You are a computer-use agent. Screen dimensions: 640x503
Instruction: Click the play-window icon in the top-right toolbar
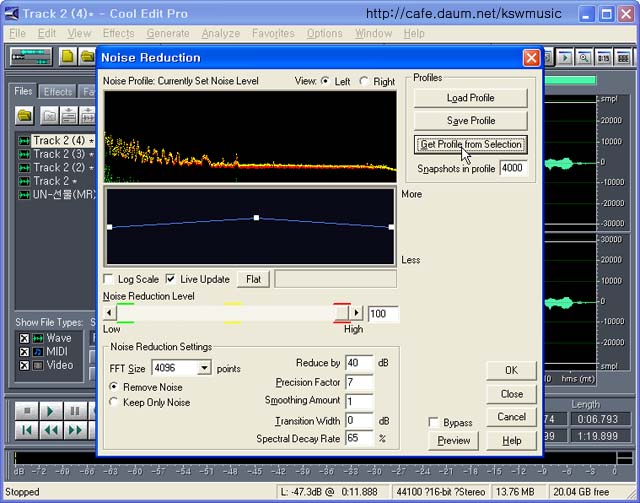tap(565, 58)
